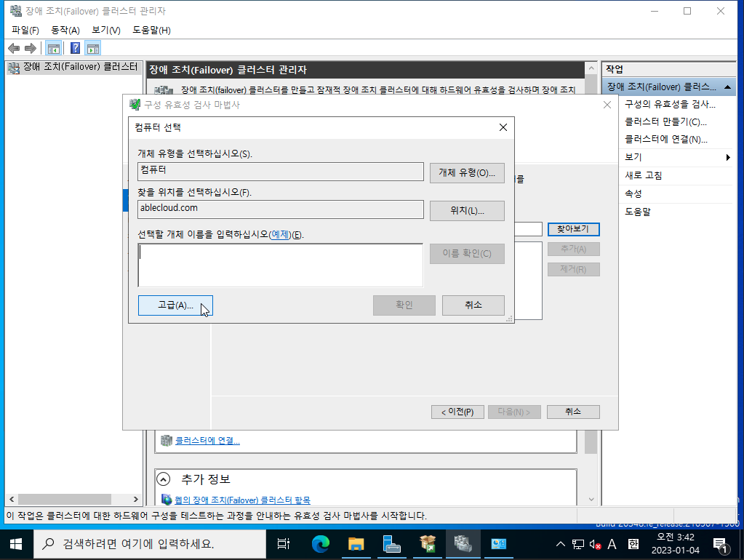Click the network tray icon

[578, 544]
